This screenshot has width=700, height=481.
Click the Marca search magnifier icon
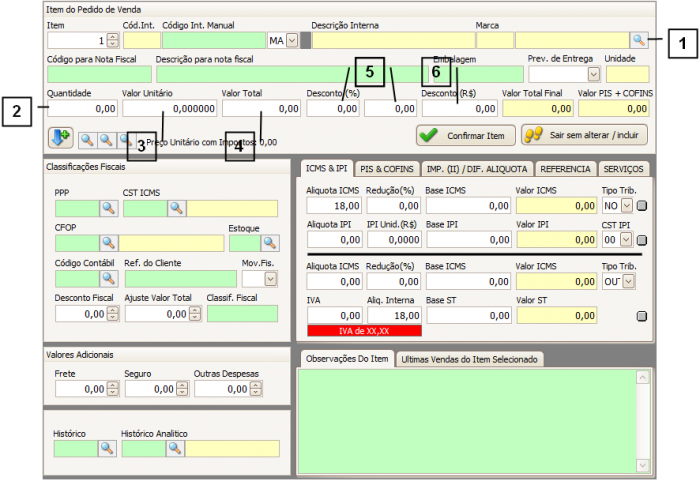click(x=638, y=41)
